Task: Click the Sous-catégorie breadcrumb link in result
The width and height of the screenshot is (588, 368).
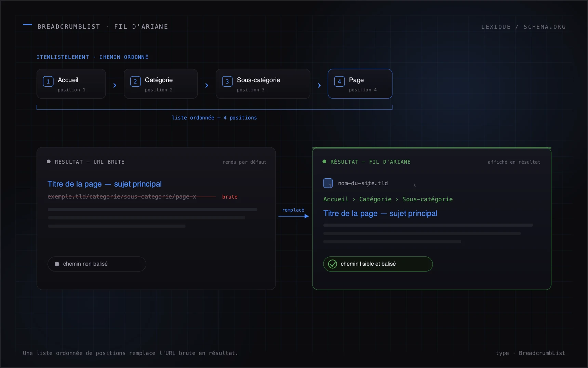Action: (x=427, y=199)
